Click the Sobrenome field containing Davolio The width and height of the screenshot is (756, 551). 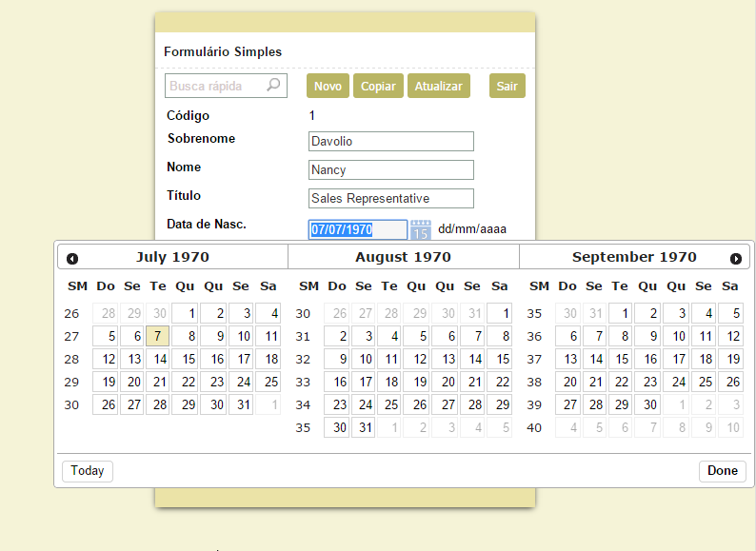(391, 142)
